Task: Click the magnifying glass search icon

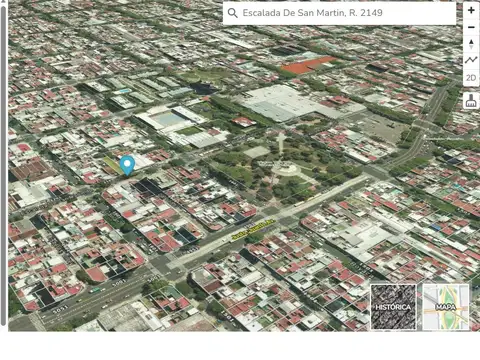Action: click(232, 13)
